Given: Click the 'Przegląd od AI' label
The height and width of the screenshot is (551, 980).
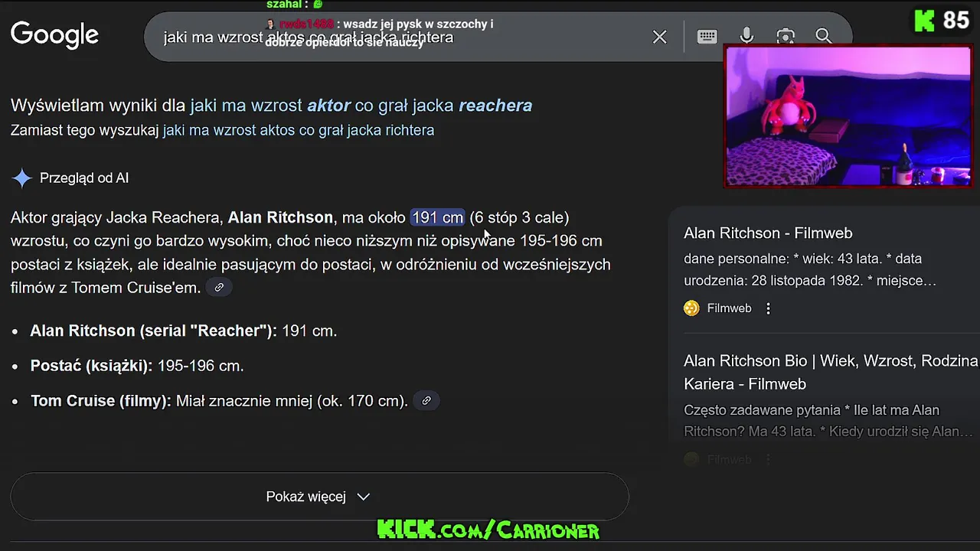Looking at the screenshot, I should pyautogui.click(x=84, y=178).
